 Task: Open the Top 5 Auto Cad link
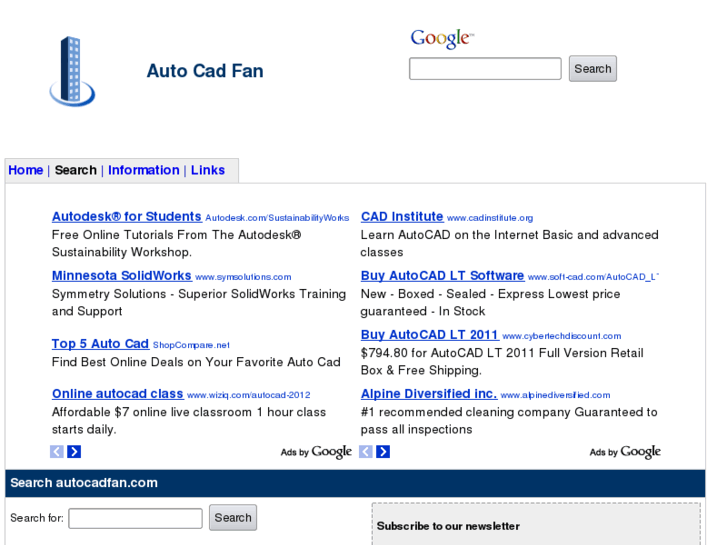point(100,344)
